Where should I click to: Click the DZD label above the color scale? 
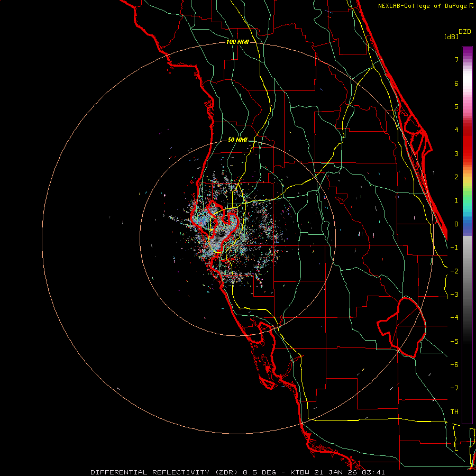465,32
